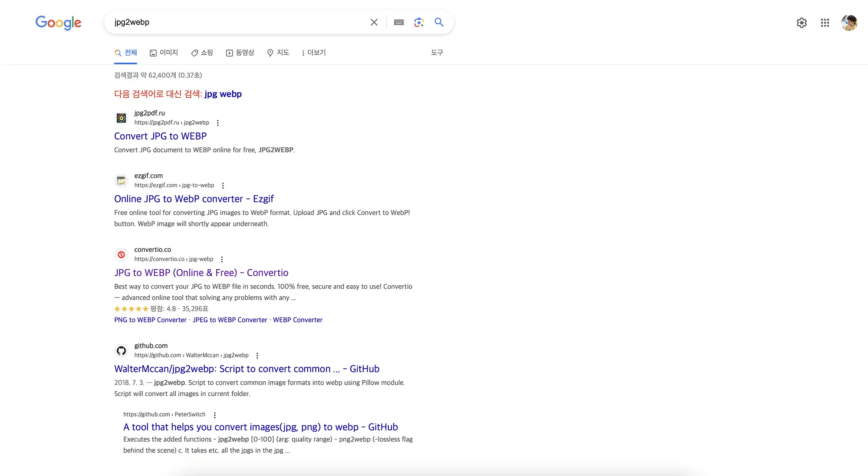Click the jpg2pdf.ru site name
The width and height of the screenshot is (868, 476).
tap(149, 113)
